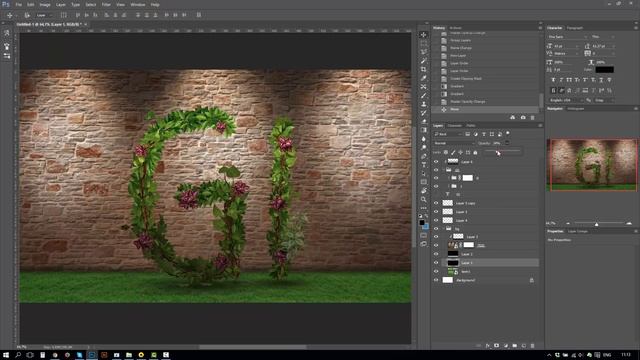Select the Zoom tool

424,200
